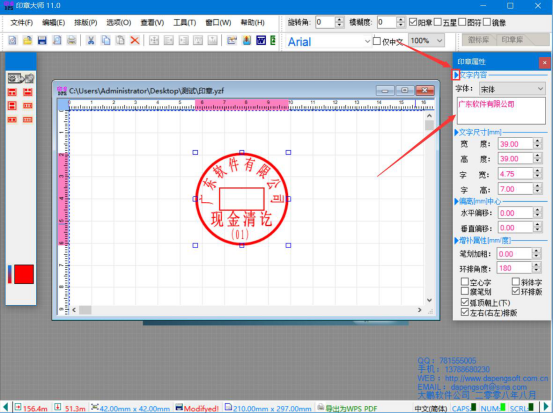The width and height of the screenshot is (553, 414).
Task: Open the 100% zoom dropdown
Action: [439, 41]
